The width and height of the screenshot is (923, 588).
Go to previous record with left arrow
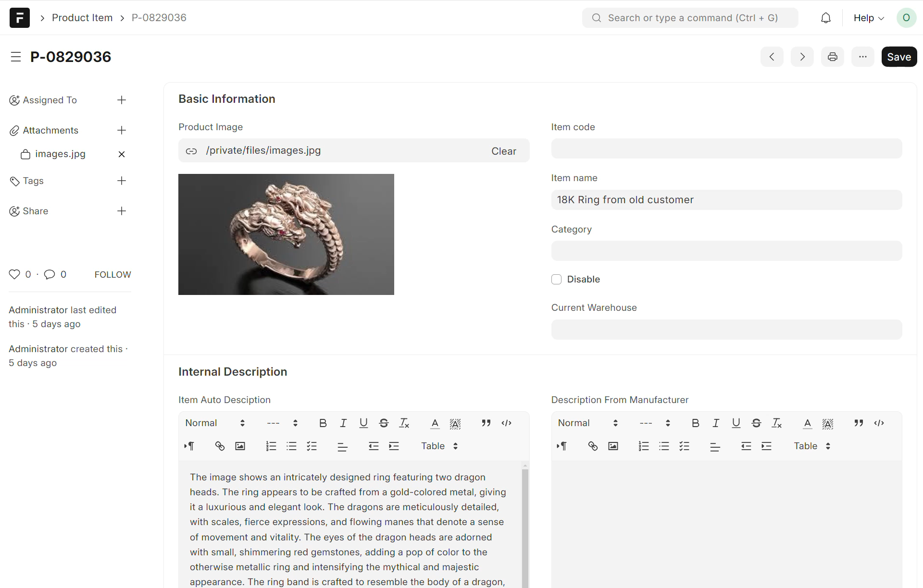click(772, 57)
